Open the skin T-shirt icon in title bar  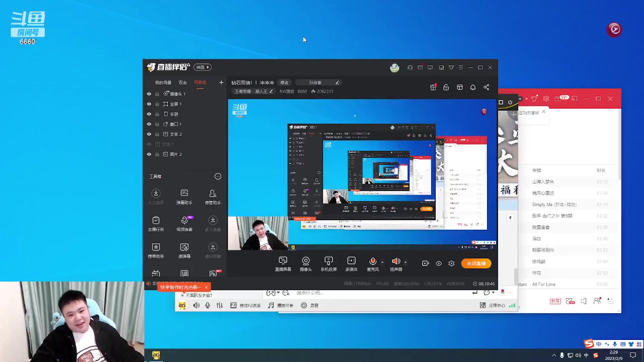[451, 67]
